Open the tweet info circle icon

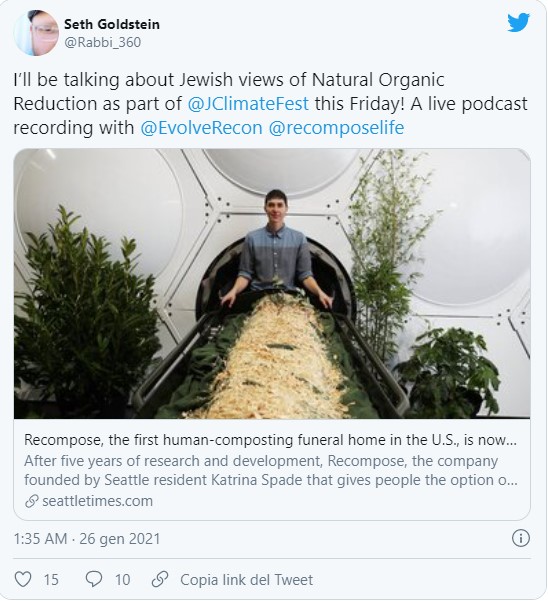click(x=521, y=538)
